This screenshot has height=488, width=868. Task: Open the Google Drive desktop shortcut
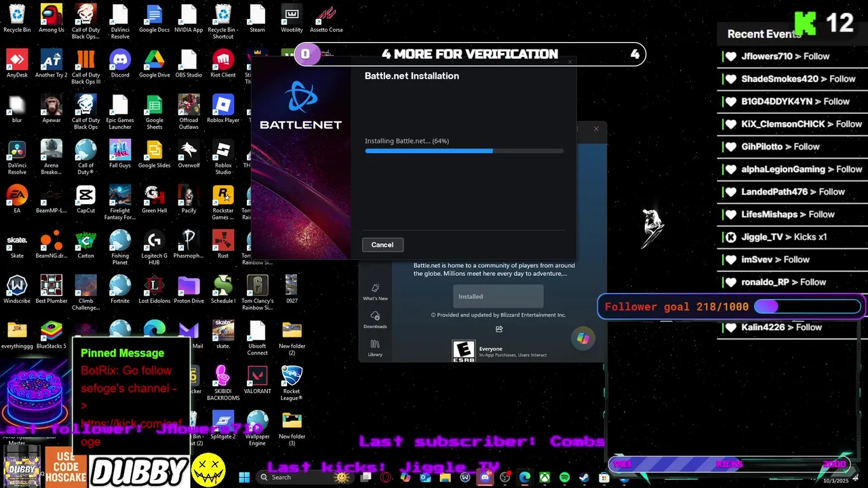pos(155,64)
